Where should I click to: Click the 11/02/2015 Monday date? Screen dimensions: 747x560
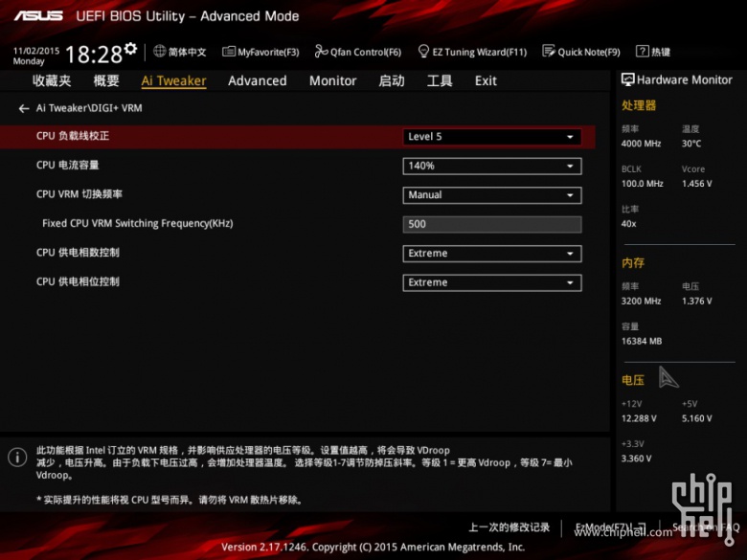[x=35, y=56]
